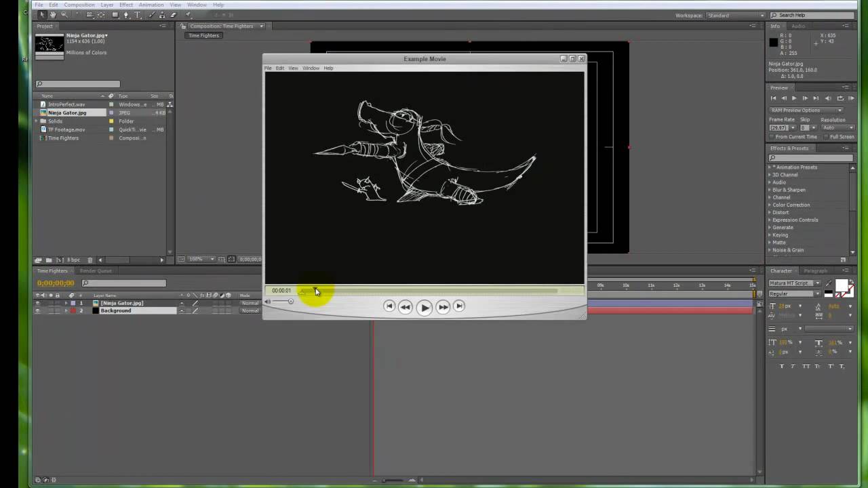Select the Rectangle shape tool
Screen dimensions: 868x488
pos(115,14)
